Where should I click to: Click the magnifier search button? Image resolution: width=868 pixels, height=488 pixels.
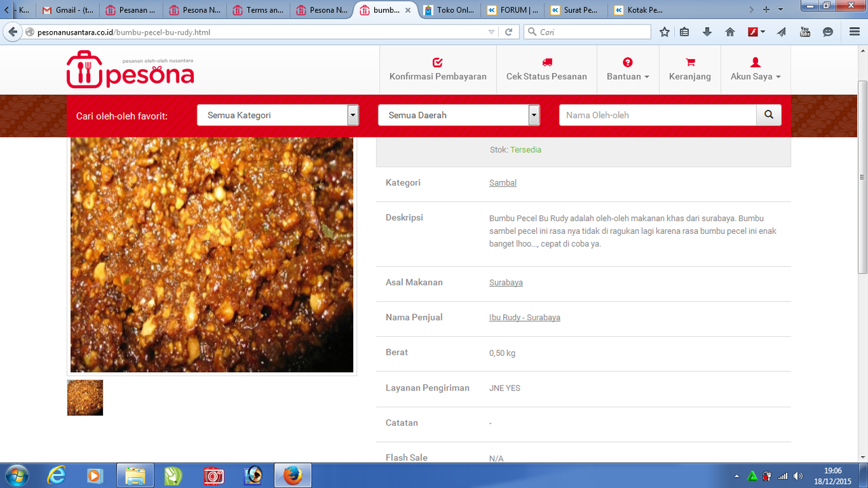pyautogui.click(x=769, y=115)
